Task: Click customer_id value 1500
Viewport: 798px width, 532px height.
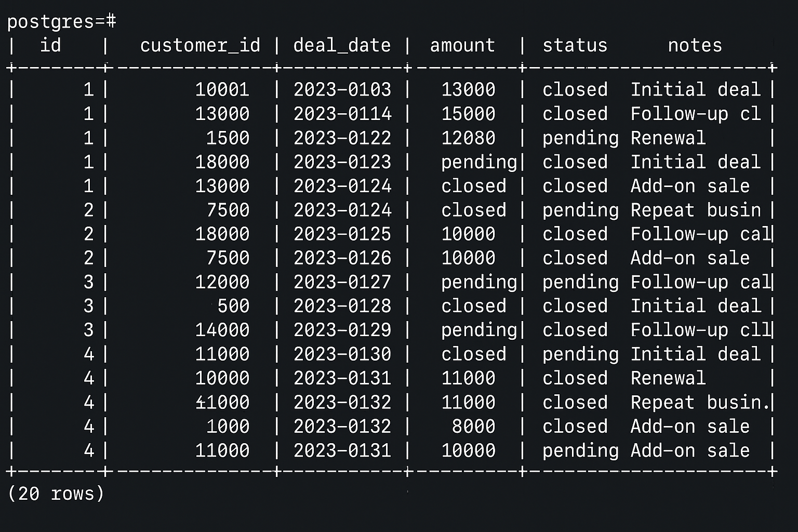Action: (x=228, y=138)
